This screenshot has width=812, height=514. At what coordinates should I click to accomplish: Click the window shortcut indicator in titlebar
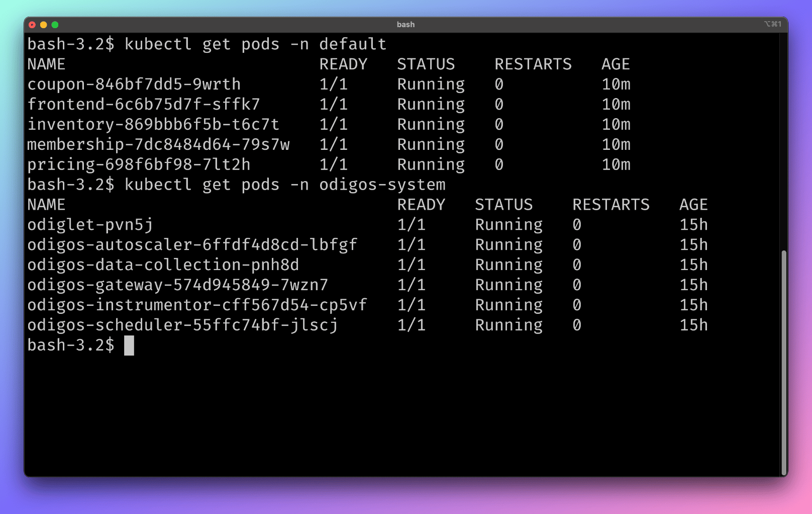click(x=772, y=24)
